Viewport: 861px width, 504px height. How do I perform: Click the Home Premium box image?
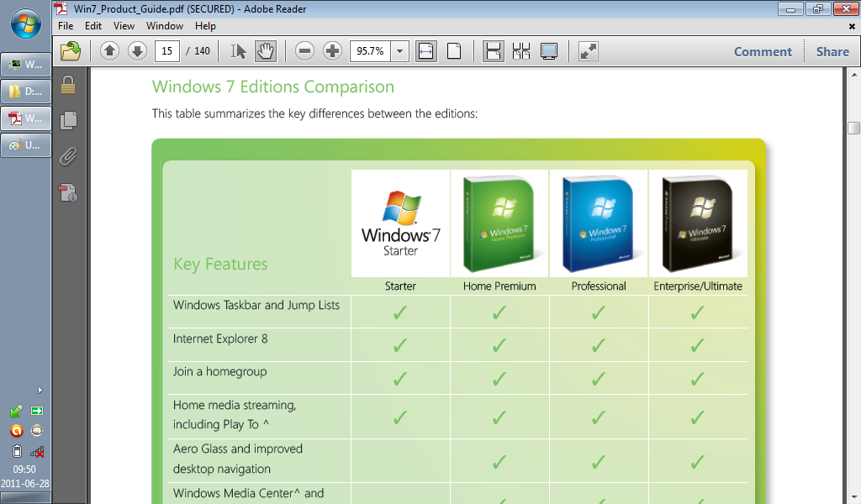(x=499, y=223)
